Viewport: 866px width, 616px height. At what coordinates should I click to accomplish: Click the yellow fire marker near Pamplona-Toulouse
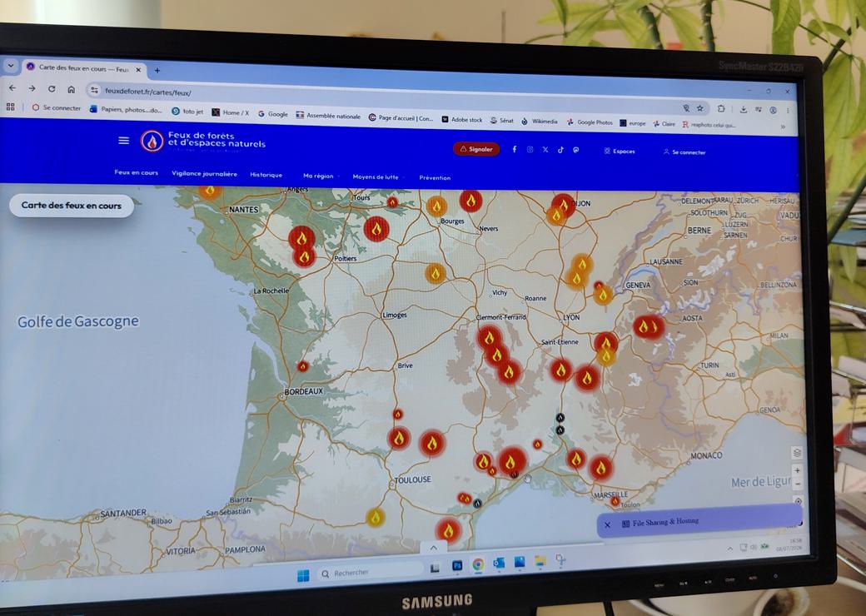(x=376, y=517)
